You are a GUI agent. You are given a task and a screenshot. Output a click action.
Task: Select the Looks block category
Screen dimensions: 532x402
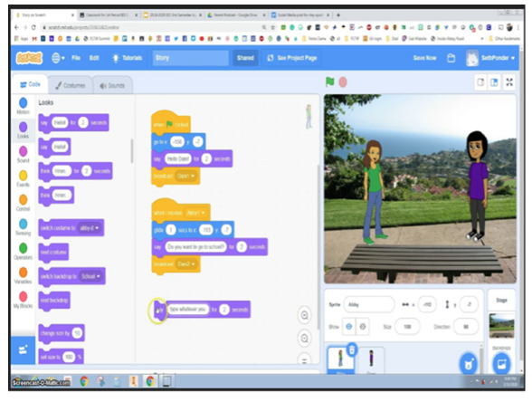[x=24, y=130]
